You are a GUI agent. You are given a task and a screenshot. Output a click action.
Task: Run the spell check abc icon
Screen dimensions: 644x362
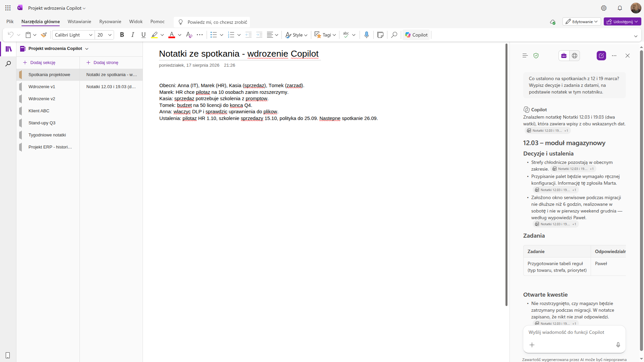346,35
